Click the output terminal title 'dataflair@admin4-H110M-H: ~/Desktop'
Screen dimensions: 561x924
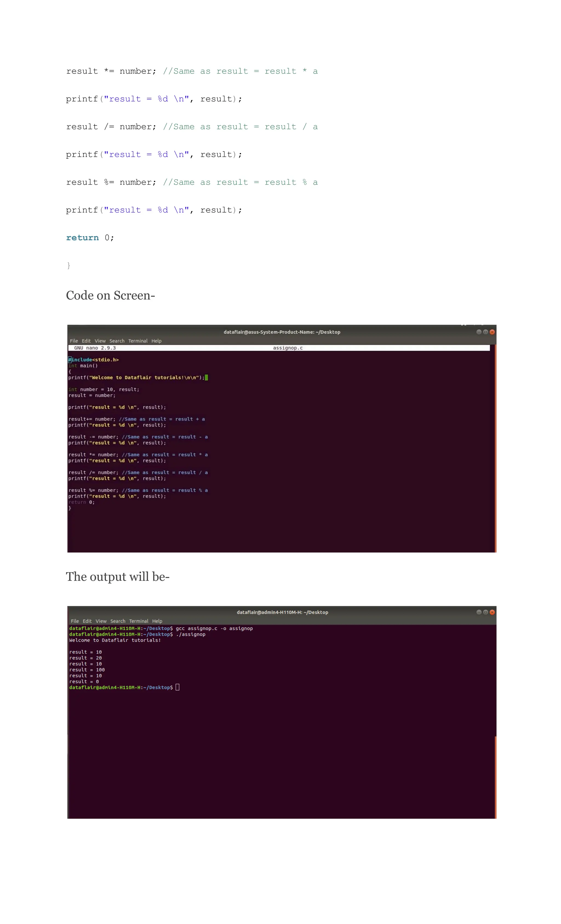tap(282, 612)
